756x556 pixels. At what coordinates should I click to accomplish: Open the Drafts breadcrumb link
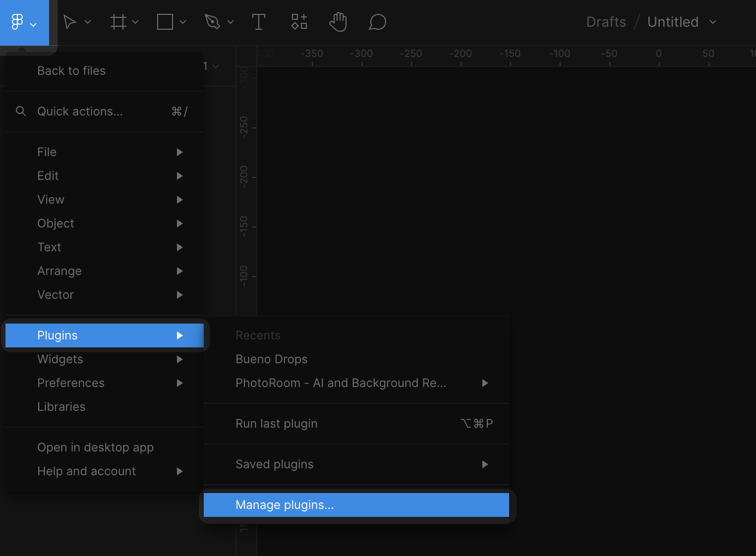[x=606, y=22]
